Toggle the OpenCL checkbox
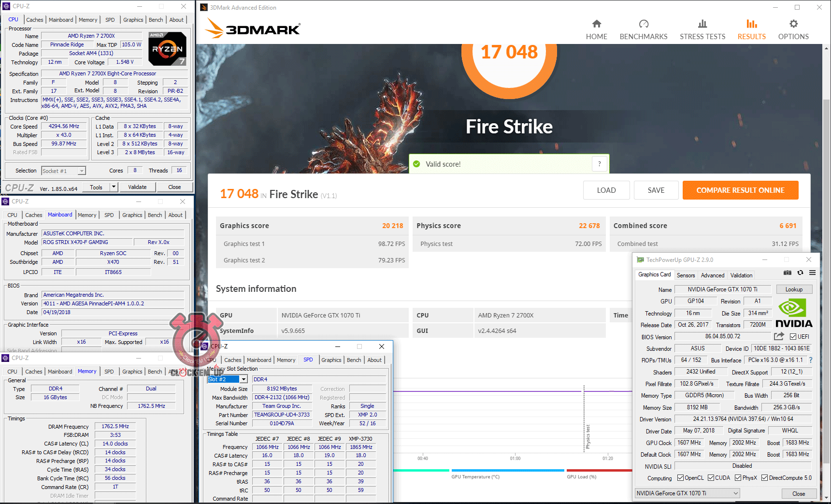831x504 pixels. 680,478
